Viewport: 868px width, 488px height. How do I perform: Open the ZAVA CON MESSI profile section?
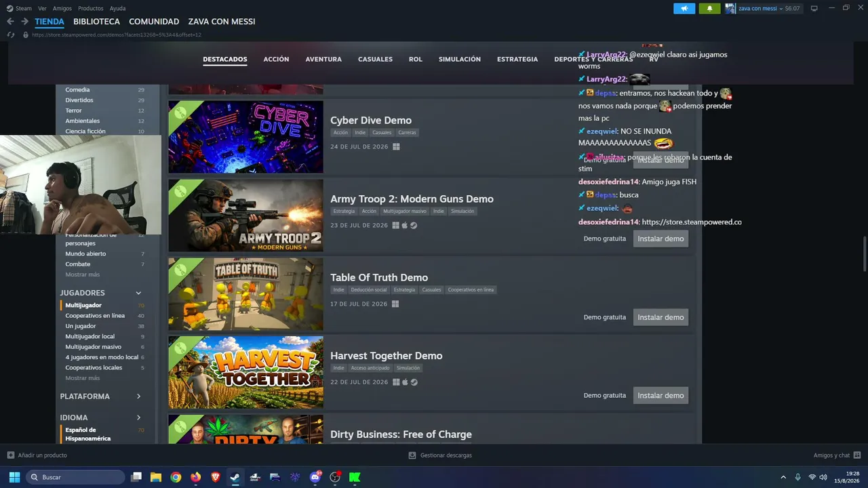222,22
